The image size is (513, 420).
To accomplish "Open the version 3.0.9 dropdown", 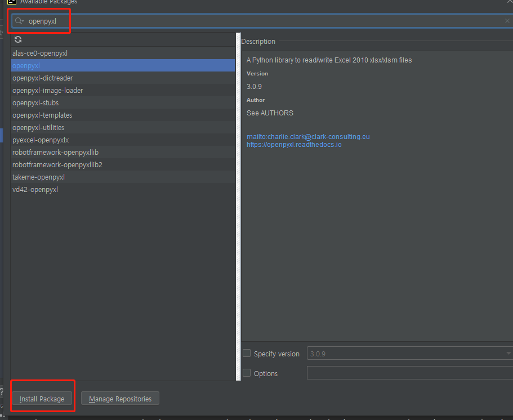I will tap(410, 354).
